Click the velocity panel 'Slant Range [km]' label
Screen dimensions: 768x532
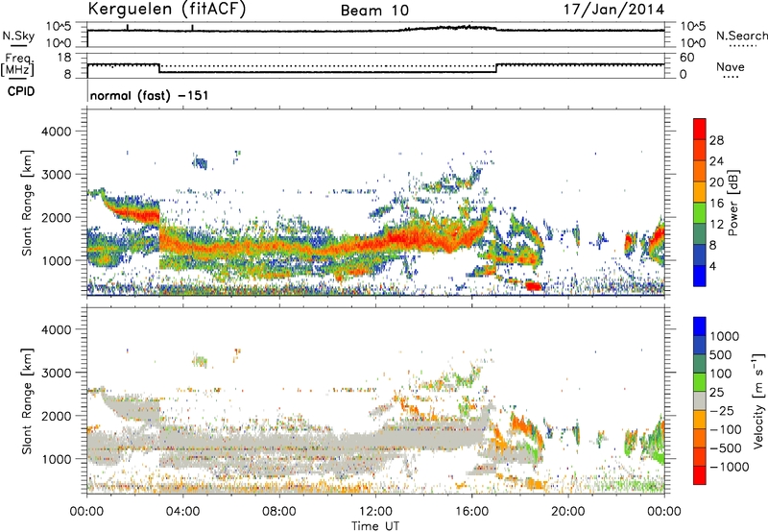coord(27,401)
